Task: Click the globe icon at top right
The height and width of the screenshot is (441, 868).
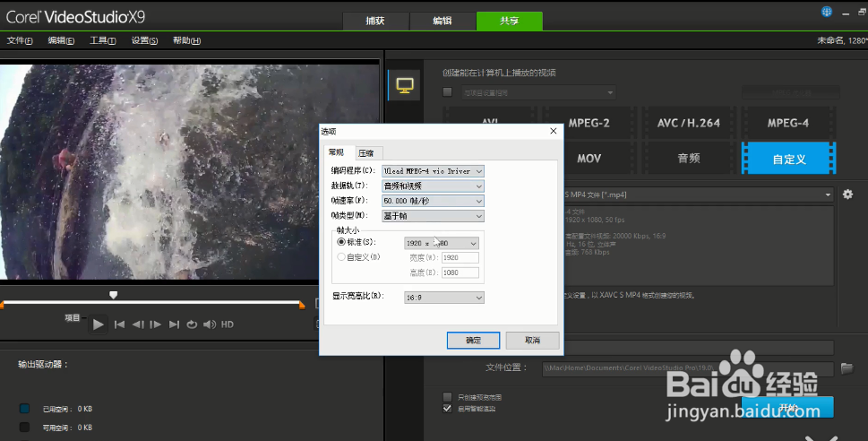Action: pyautogui.click(x=827, y=12)
